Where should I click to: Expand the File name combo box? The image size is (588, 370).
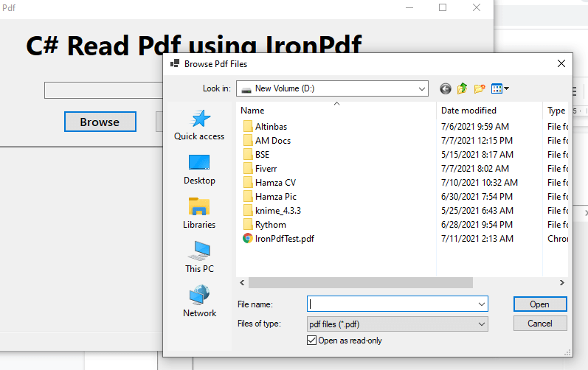click(x=482, y=304)
